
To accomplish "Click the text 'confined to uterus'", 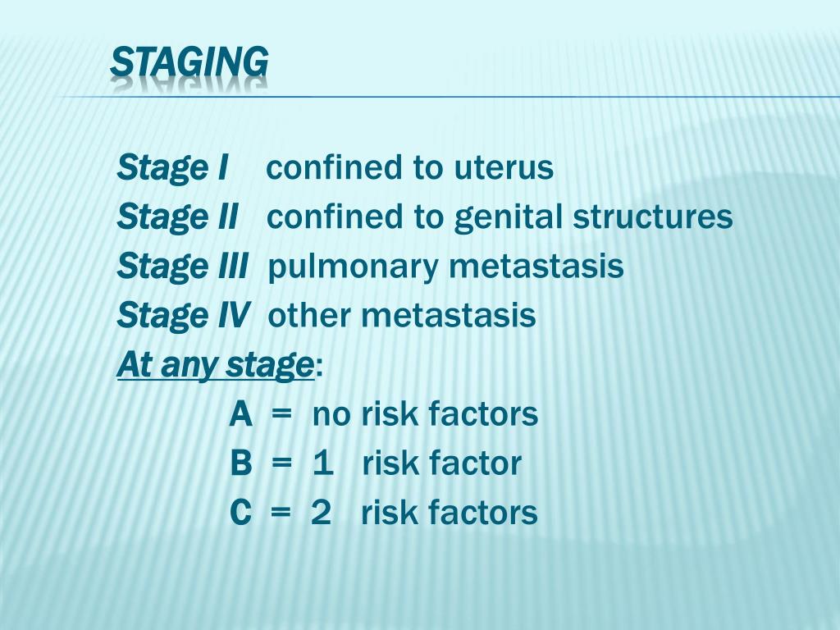I will 410,168.
